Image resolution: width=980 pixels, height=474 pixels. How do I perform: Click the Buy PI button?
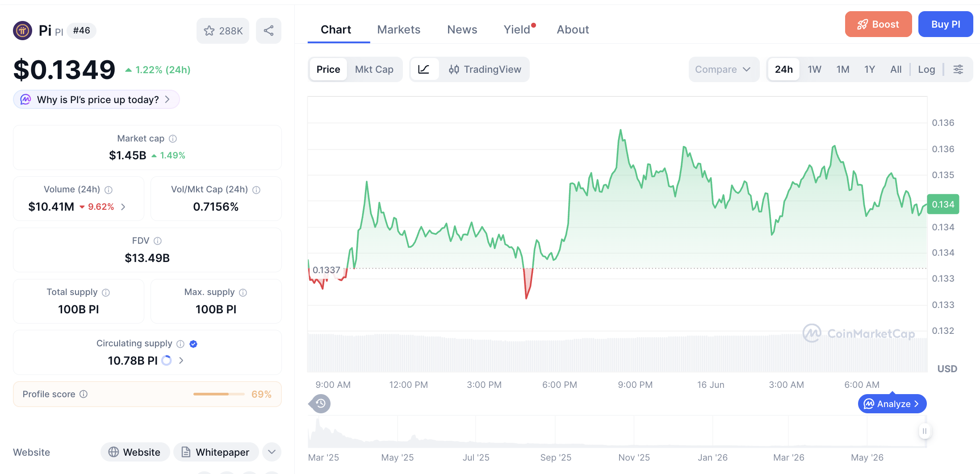point(946,24)
